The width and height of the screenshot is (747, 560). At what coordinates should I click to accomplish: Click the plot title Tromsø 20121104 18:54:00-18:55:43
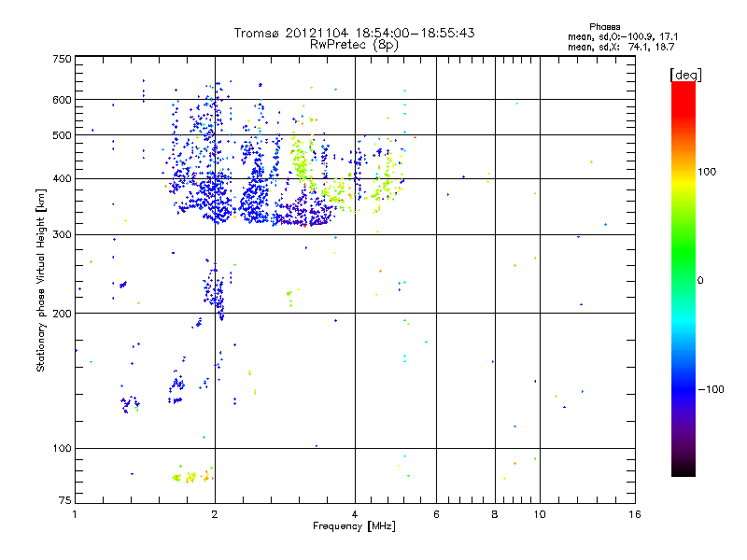click(x=354, y=33)
